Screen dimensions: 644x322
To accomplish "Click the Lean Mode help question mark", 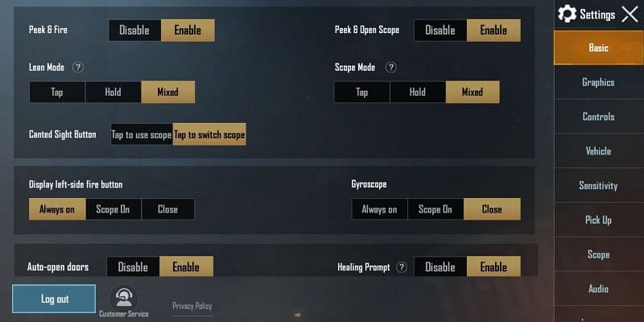I will click(78, 68).
